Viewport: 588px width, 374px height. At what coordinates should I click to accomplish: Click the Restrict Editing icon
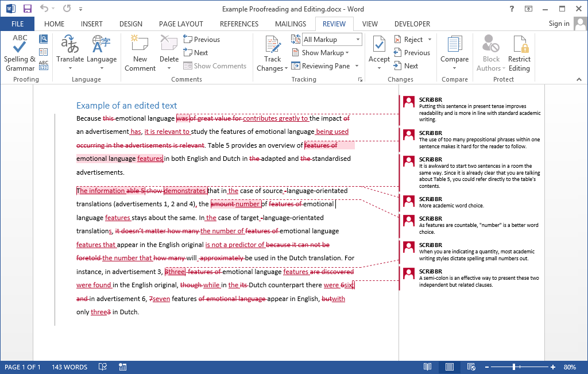(x=519, y=52)
